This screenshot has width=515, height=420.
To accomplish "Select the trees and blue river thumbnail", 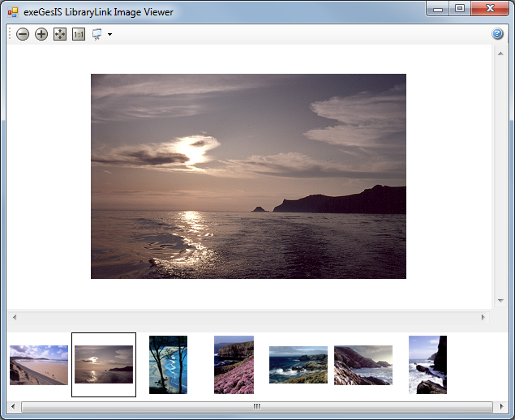I will (x=168, y=365).
